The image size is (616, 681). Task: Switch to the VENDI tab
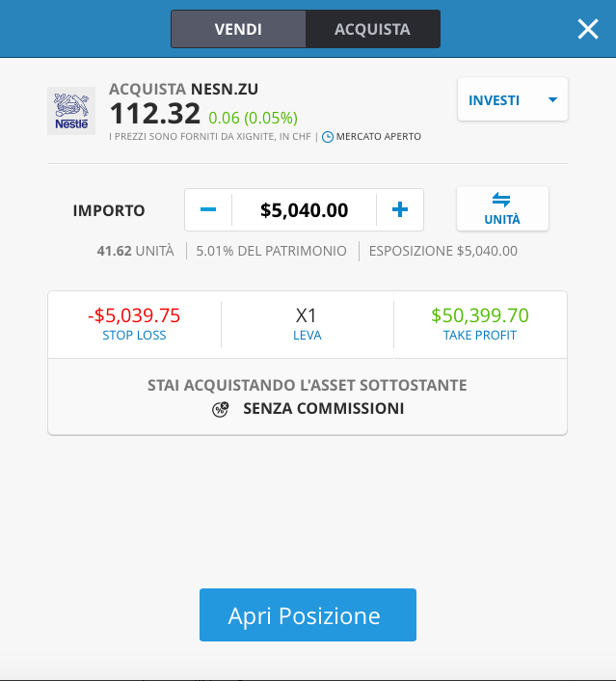point(238,29)
